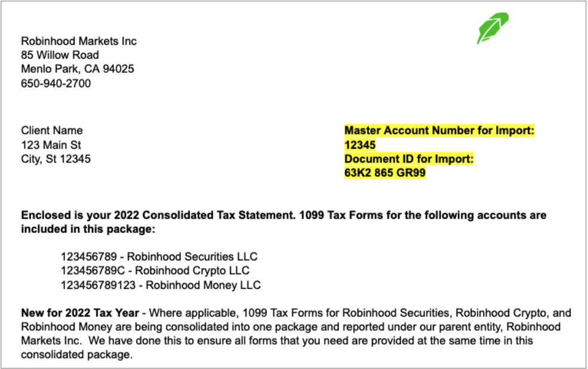Click the Menlo Park, CA 94025 line
The image size is (588, 369).
(x=78, y=69)
